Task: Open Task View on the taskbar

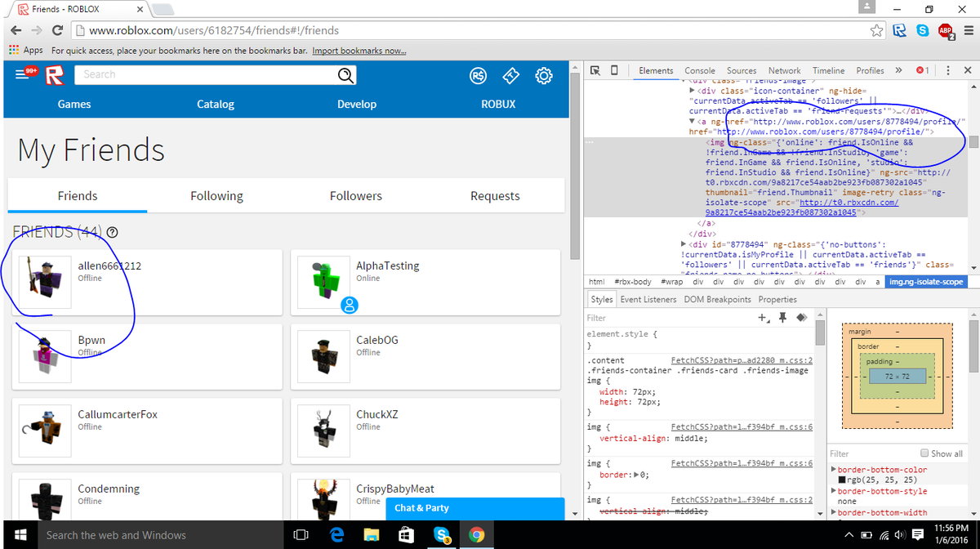Action: click(x=301, y=535)
